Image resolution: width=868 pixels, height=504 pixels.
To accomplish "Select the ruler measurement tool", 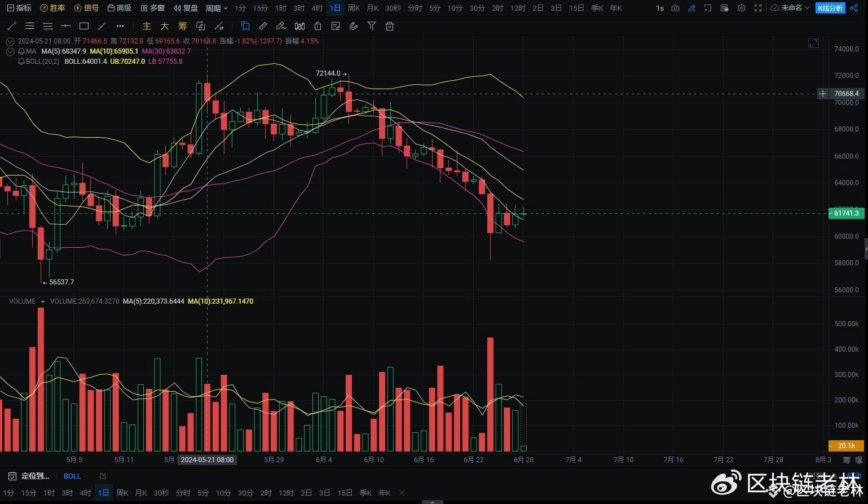I will 263,26.
